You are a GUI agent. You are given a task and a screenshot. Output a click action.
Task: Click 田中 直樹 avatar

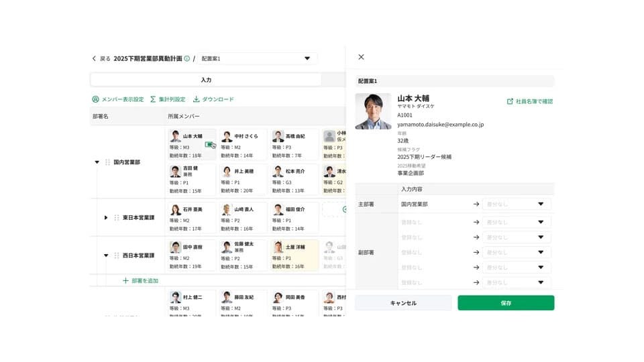click(175, 247)
